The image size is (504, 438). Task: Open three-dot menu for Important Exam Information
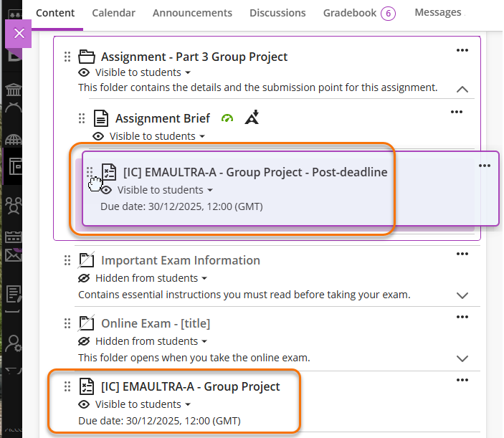pyautogui.click(x=462, y=254)
